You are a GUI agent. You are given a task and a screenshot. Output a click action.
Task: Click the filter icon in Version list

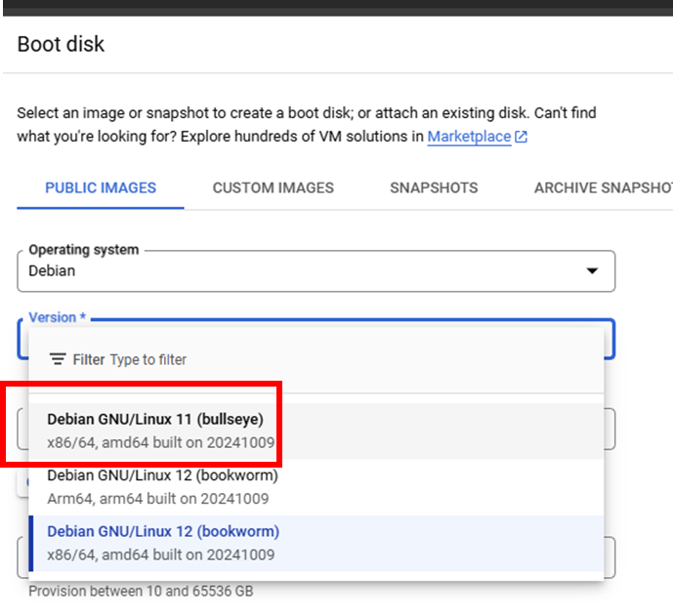point(58,359)
